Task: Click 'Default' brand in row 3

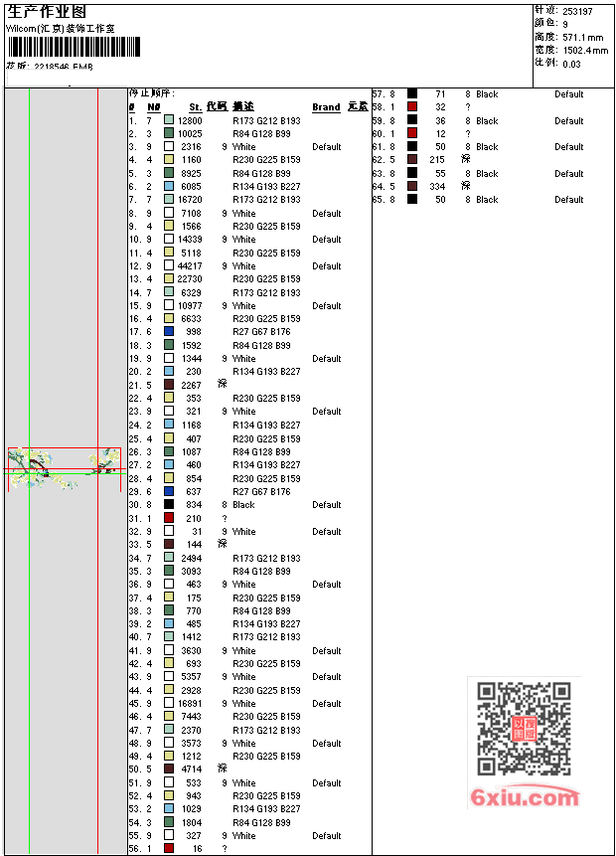Action: click(326, 147)
